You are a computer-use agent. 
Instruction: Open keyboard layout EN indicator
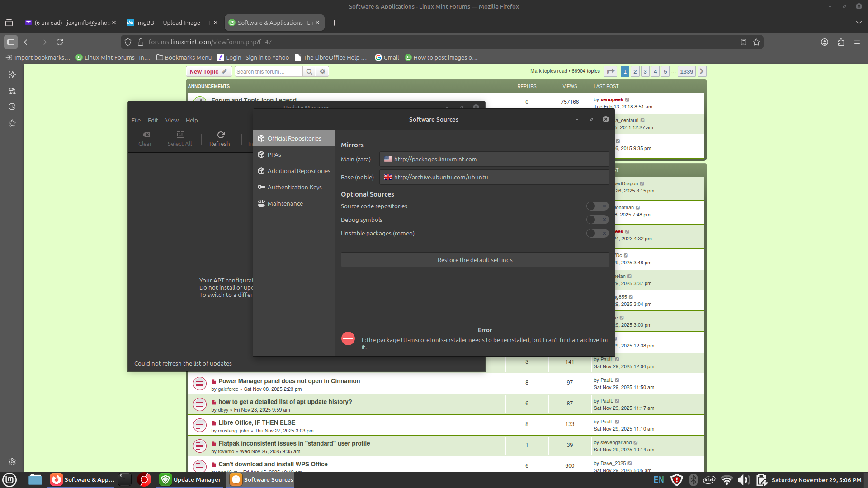pyautogui.click(x=659, y=480)
